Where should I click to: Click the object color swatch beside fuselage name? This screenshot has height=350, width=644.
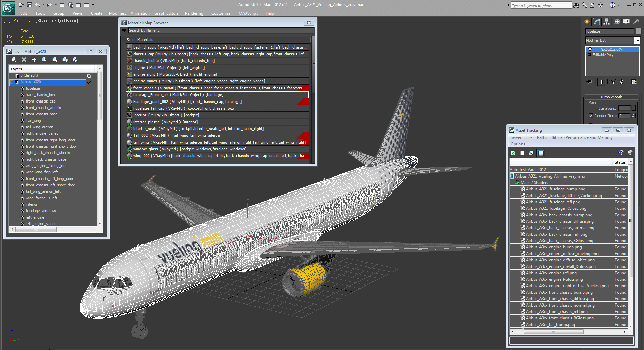point(639,31)
